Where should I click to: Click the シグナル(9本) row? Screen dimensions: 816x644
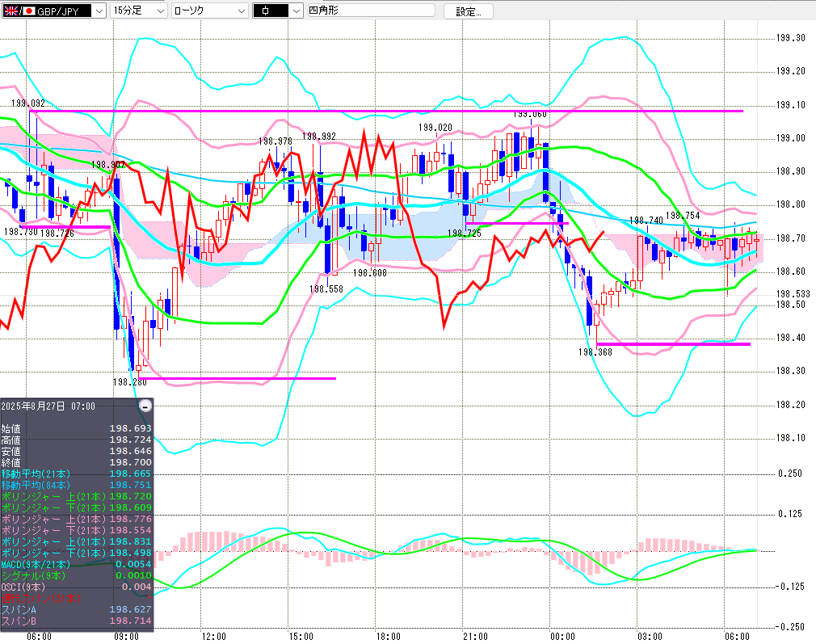(77, 576)
